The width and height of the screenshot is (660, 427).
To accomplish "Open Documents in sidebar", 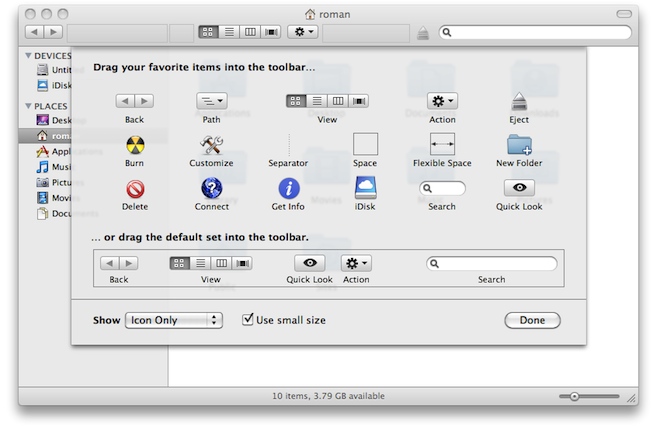I will [54, 214].
